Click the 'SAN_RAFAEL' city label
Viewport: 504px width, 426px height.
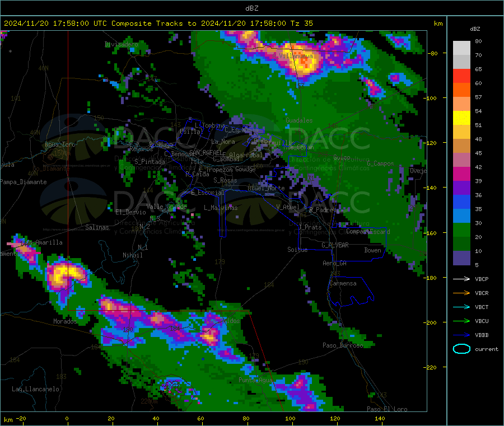click(206, 152)
